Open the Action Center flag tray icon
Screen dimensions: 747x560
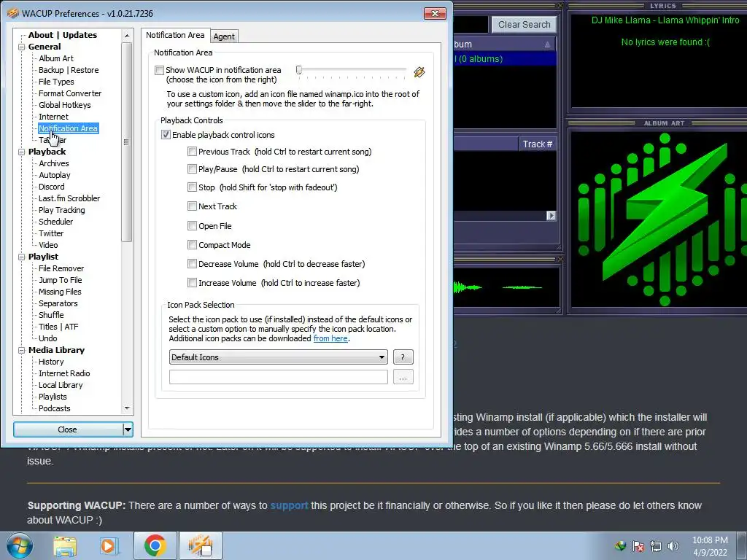638,546
